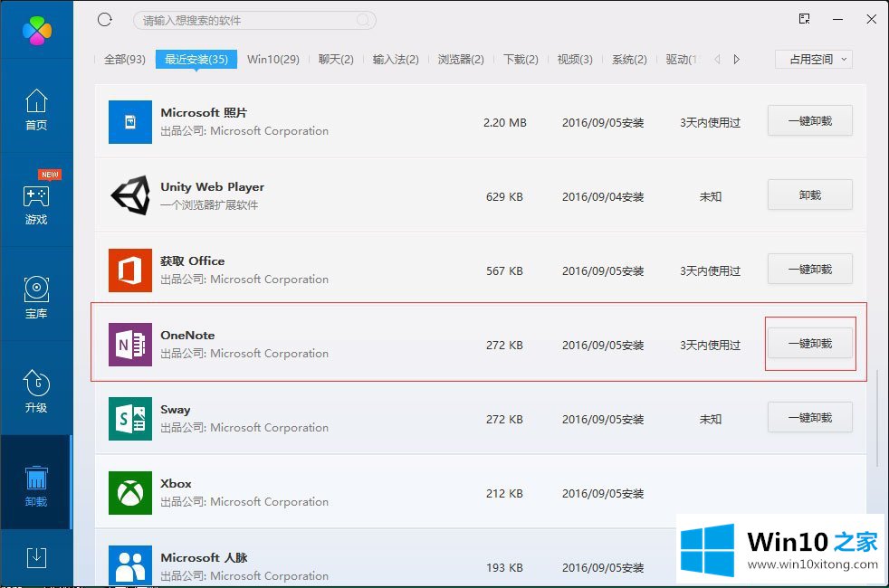
Task: Click the 2016/09/04安装 date for Unity
Action: click(x=603, y=196)
